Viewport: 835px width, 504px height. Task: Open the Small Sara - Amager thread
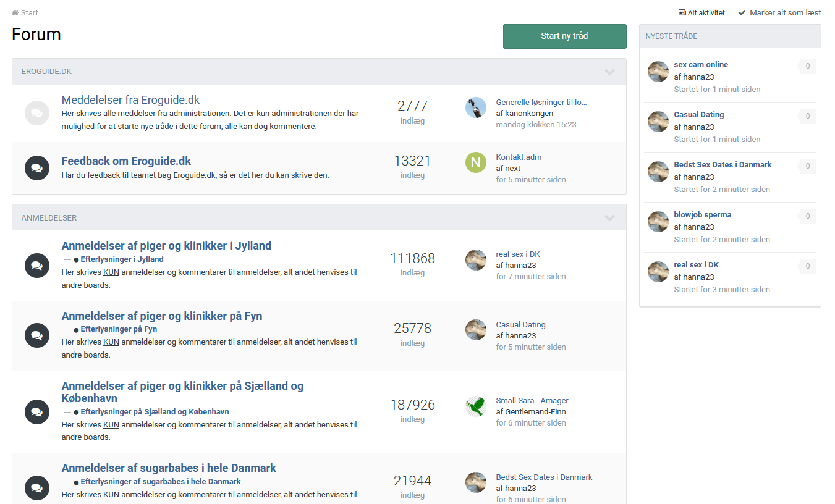click(532, 401)
